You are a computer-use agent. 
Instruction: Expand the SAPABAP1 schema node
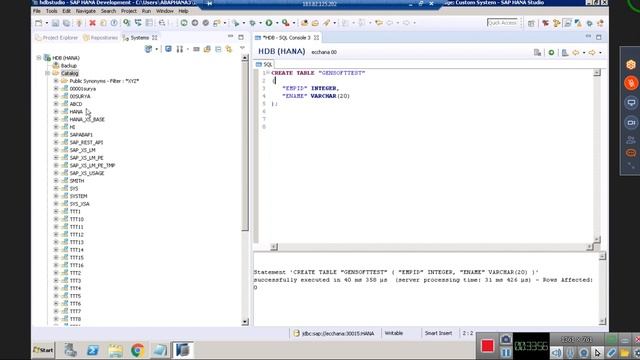point(56,135)
